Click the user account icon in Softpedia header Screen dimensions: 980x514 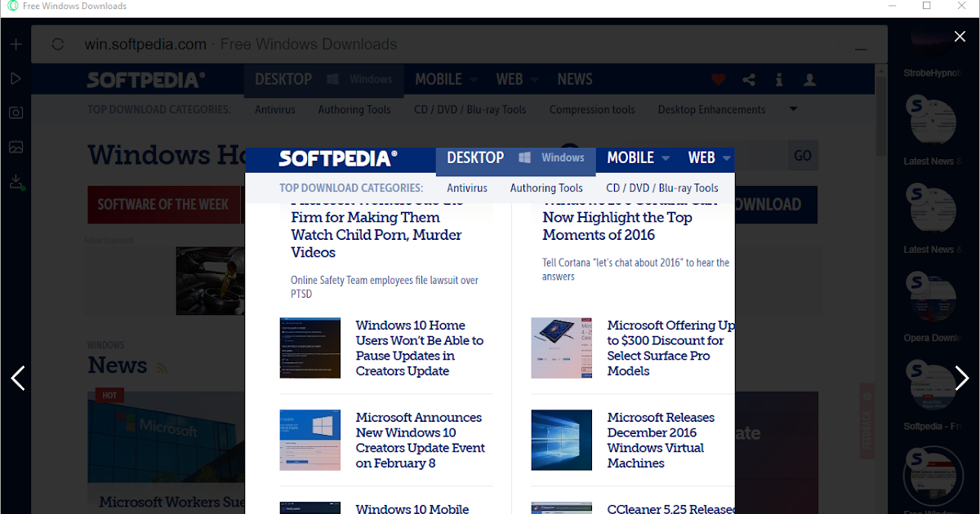[x=809, y=79]
